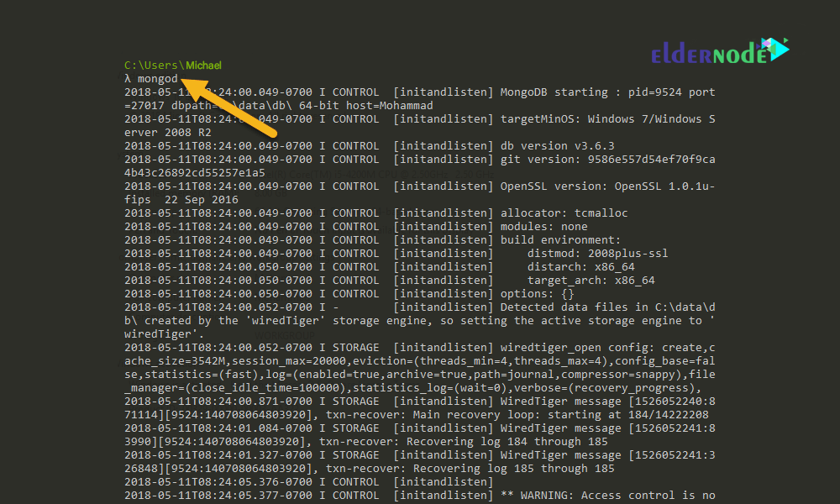Screen dimensions: 840x504
Task: Select "eviction=(threads_min=4,threads_max=4)" text
Action: pyautogui.click(x=480, y=361)
